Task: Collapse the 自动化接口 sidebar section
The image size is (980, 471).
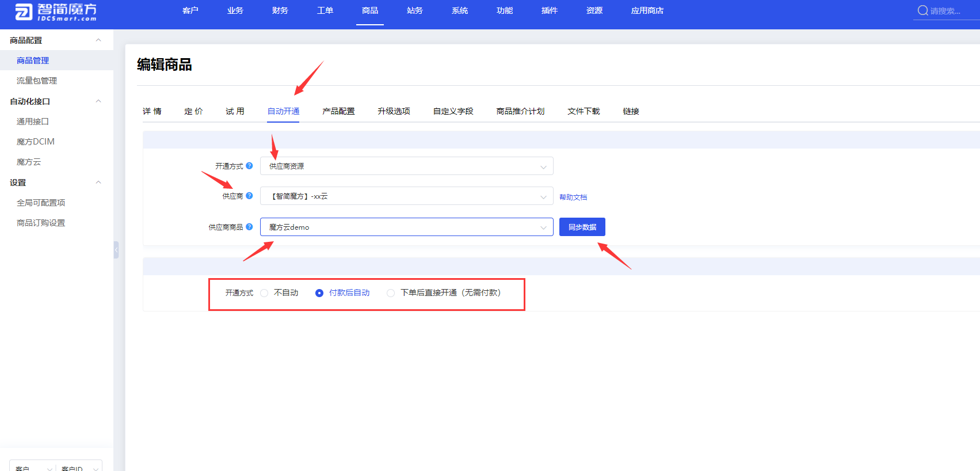Action: pyautogui.click(x=98, y=101)
